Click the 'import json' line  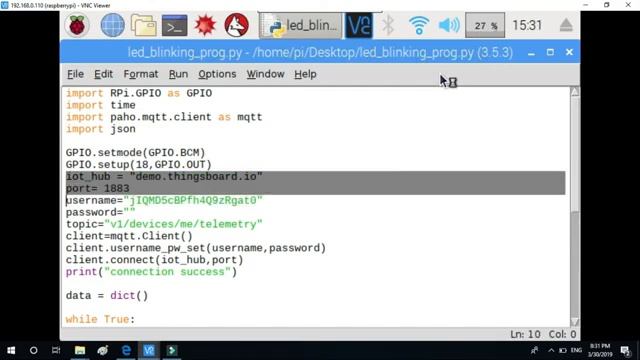tap(101, 129)
